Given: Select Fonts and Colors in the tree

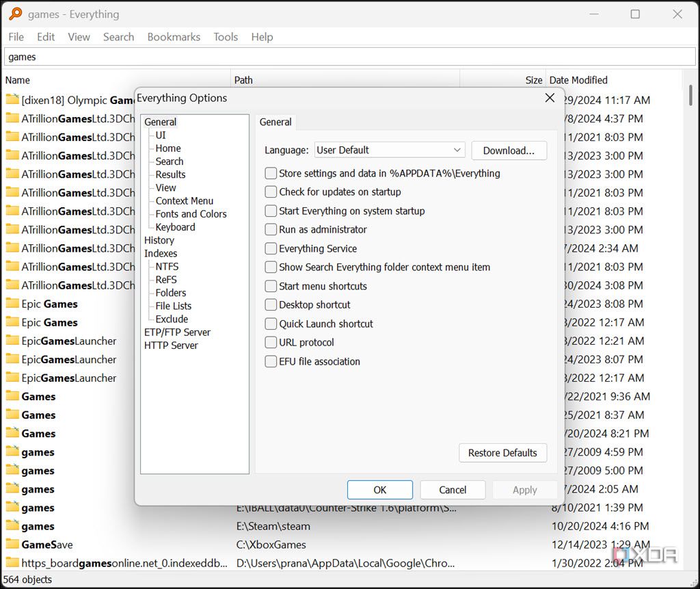Looking at the screenshot, I should 191,214.
